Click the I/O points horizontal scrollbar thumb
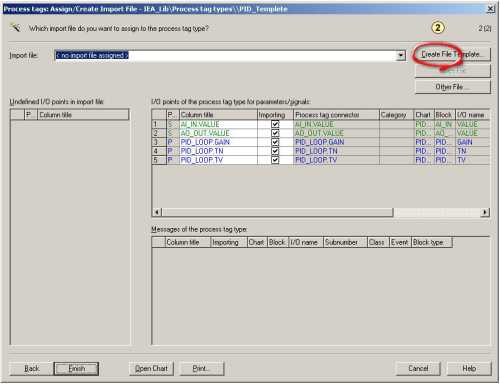500x384 pixels. (x=277, y=212)
